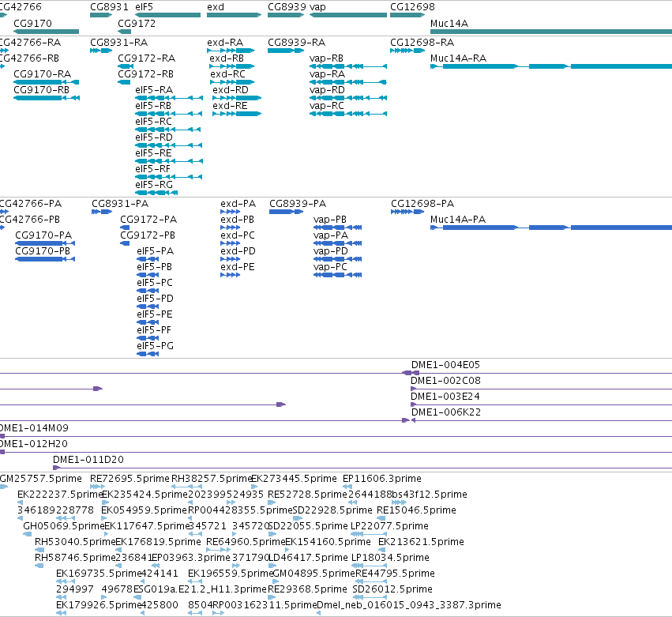Click protein CG12698-PA label

pyautogui.click(x=422, y=204)
